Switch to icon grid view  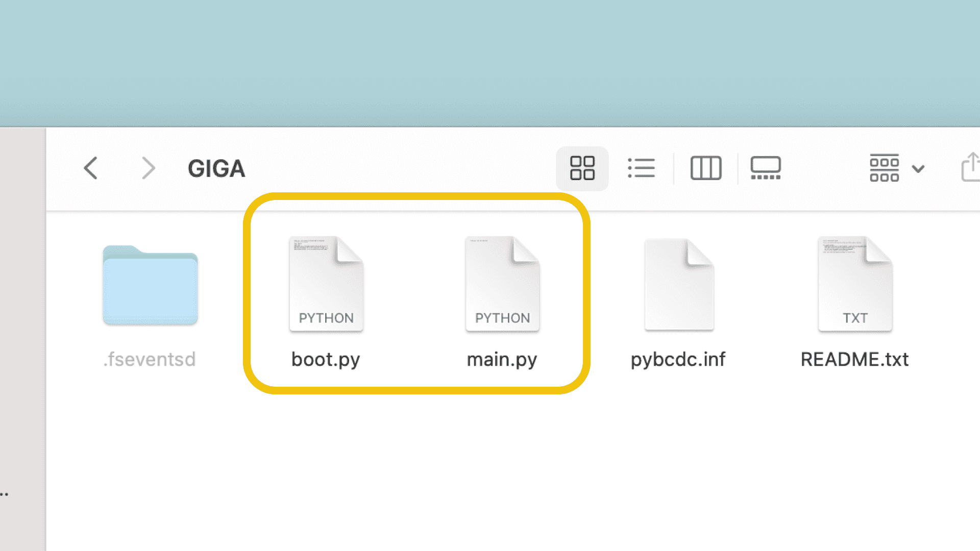click(x=582, y=168)
